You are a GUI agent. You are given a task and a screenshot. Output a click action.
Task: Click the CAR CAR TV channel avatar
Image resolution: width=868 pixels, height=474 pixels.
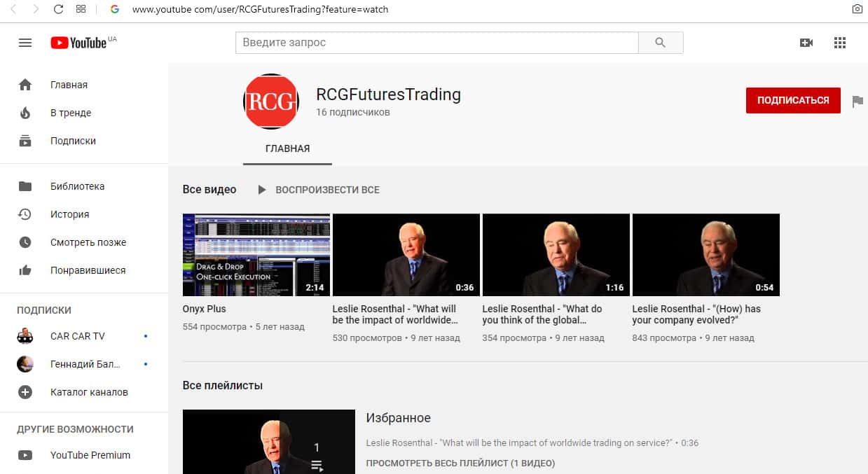pyautogui.click(x=25, y=336)
